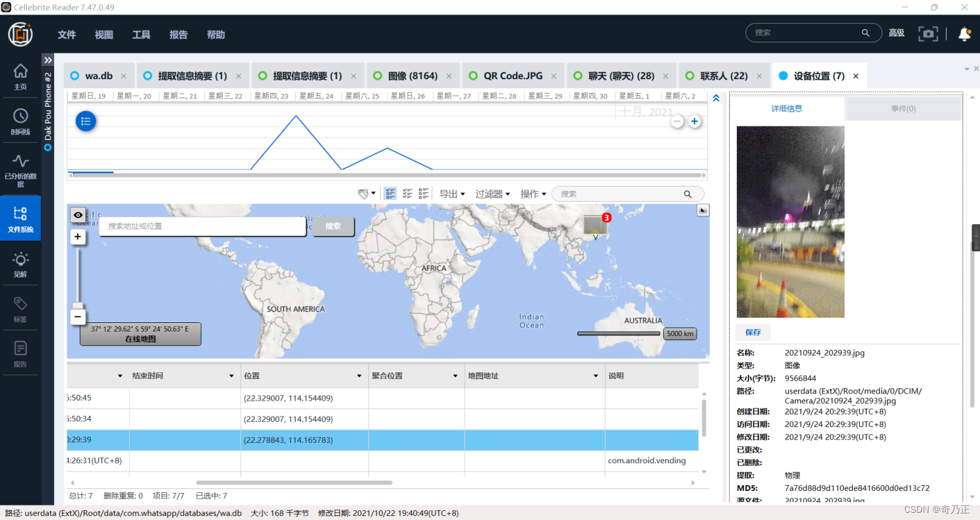
Task: Click the map zoom out minus button
Action: pyautogui.click(x=78, y=317)
